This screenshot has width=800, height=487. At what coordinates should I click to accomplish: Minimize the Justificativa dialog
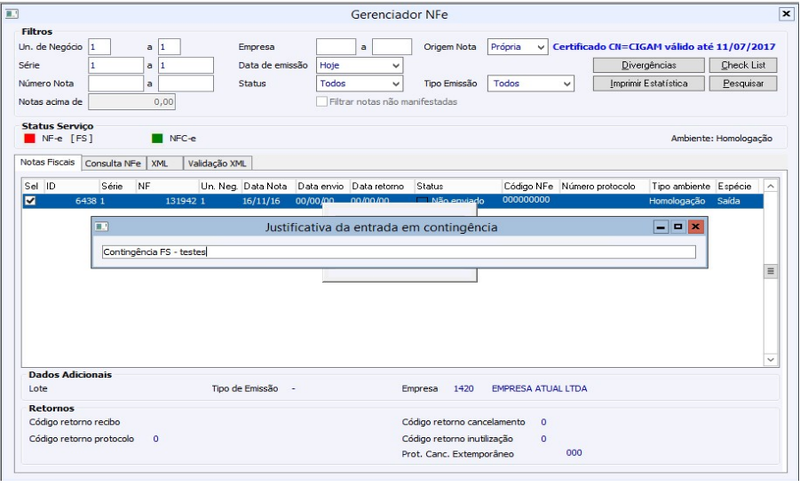click(x=661, y=226)
